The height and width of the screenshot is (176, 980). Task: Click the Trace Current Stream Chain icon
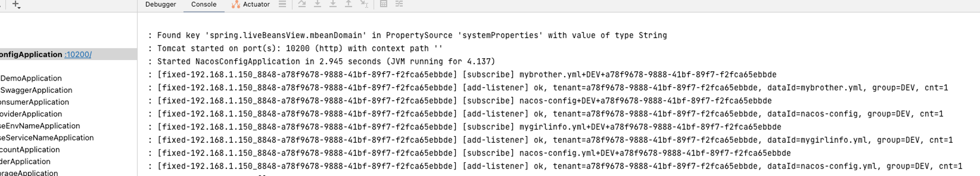[399, 4]
